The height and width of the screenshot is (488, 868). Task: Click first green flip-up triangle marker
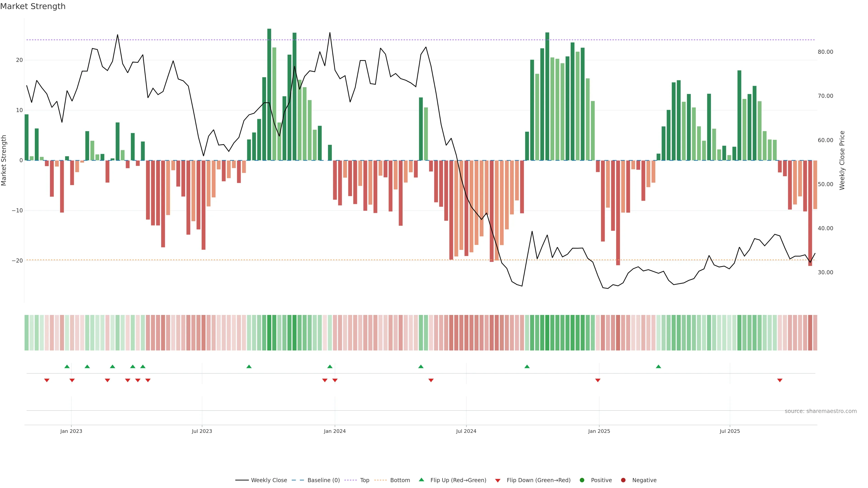point(67,366)
